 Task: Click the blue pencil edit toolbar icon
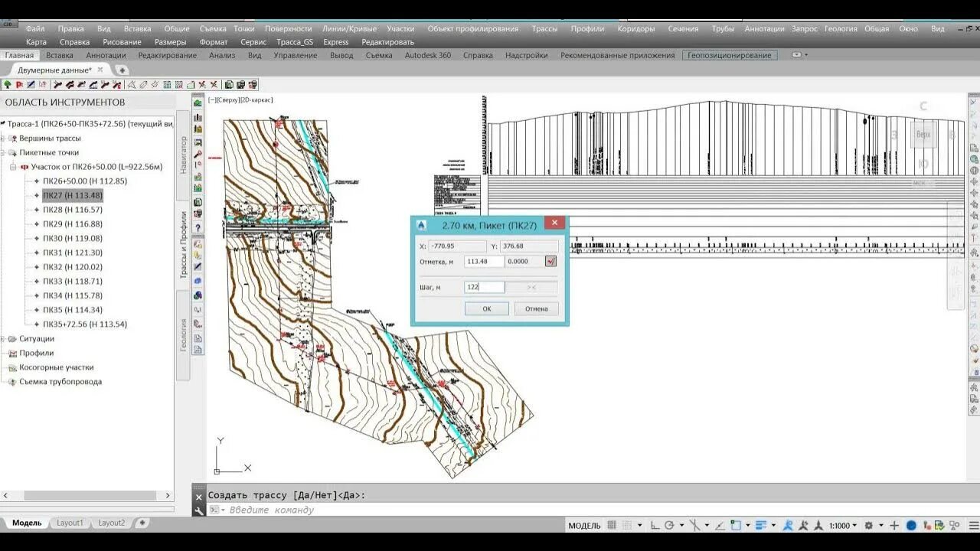pyautogui.click(x=31, y=84)
